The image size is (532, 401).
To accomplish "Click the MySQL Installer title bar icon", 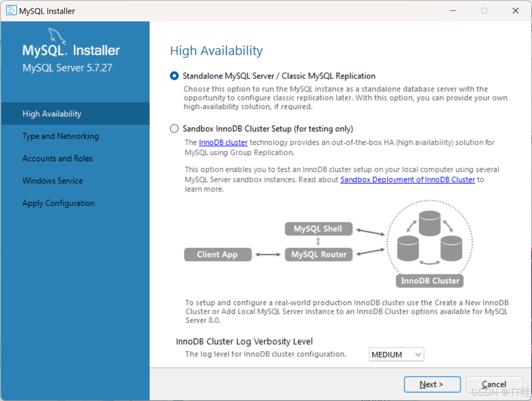I will (12, 10).
